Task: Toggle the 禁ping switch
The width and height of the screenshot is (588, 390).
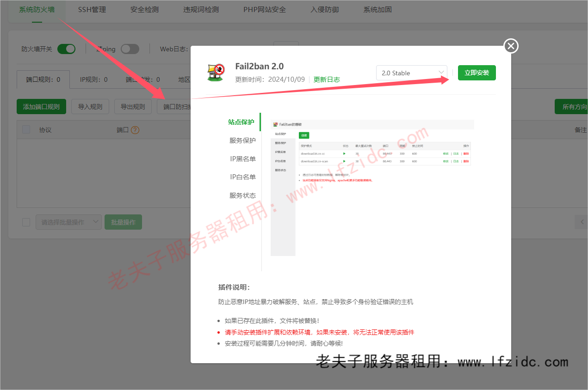Action: tap(130, 49)
